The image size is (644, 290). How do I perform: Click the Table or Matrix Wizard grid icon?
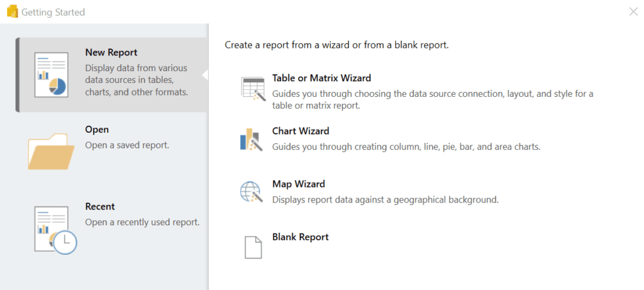252,89
